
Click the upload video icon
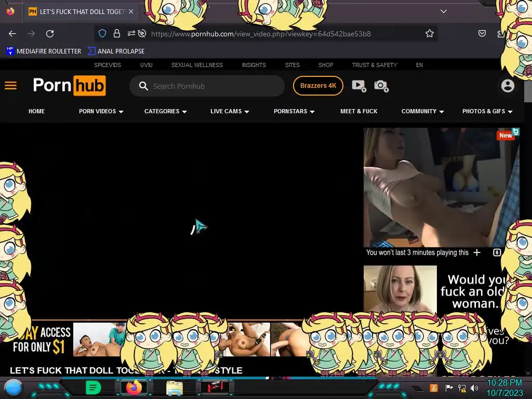(358, 86)
